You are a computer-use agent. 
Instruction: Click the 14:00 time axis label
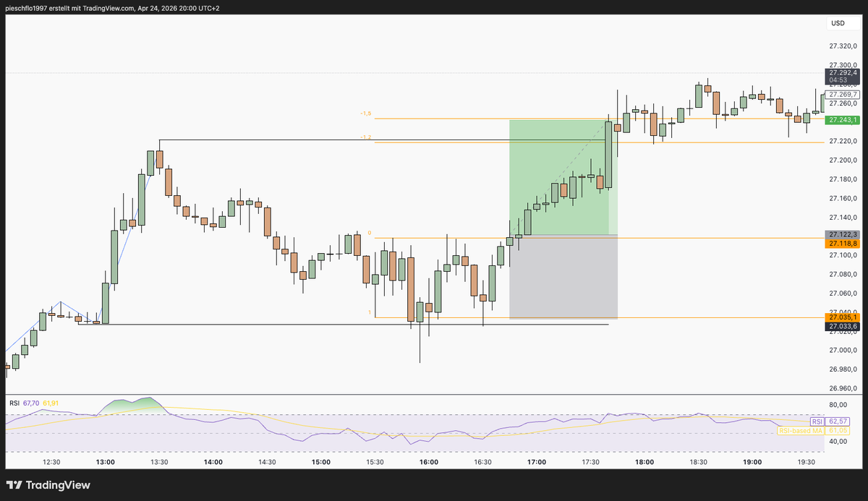213,462
